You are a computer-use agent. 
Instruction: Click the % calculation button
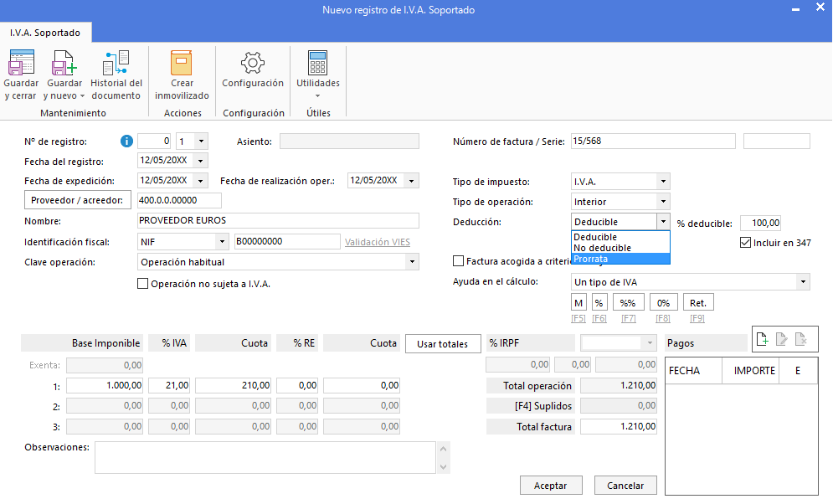[x=599, y=303]
